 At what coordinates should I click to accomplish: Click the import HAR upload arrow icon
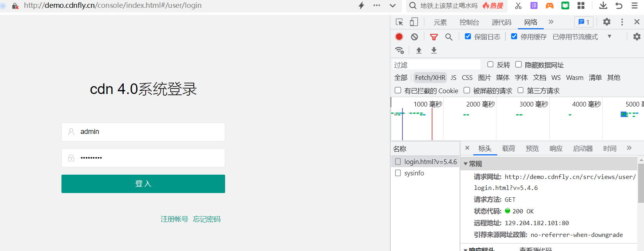[x=419, y=50]
